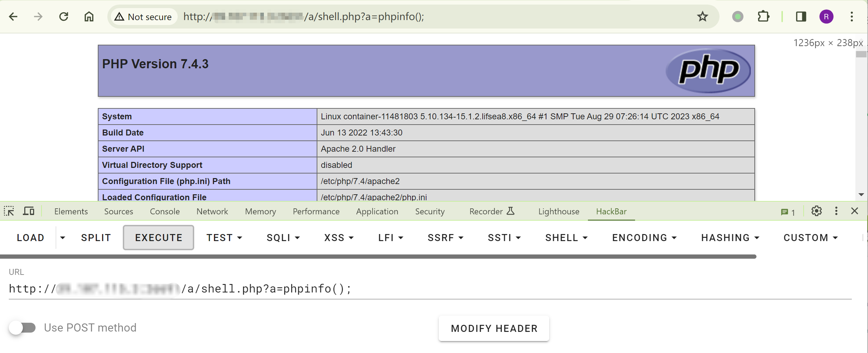Go to the browser home page

[x=89, y=17]
